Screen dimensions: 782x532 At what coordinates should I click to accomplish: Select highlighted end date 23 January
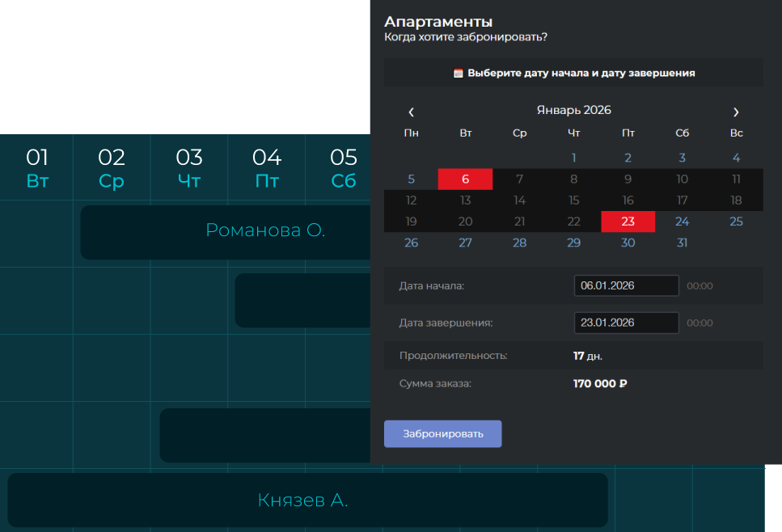tap(628, 222)
